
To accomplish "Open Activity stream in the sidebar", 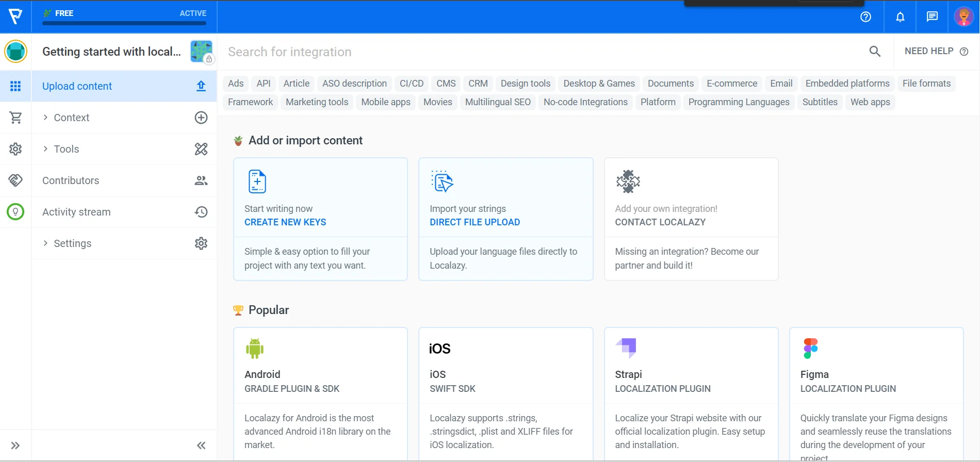I will (x=124, y=212).
